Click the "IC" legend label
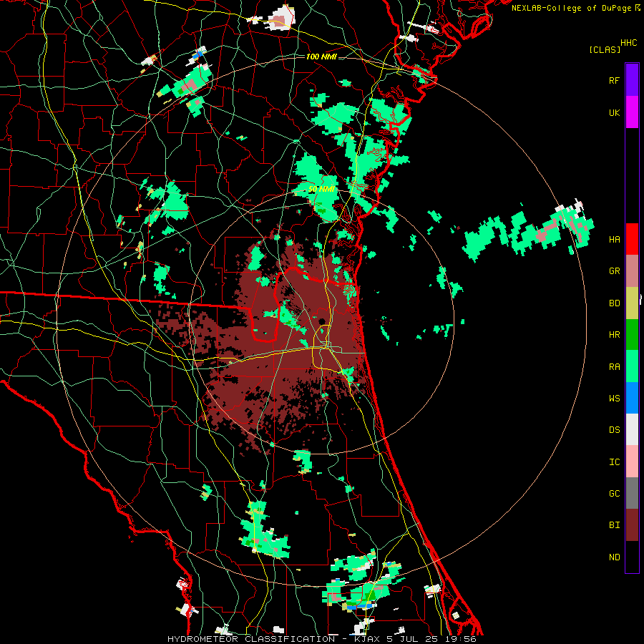Viewport: 644px width, 644px height. point(614,462)
